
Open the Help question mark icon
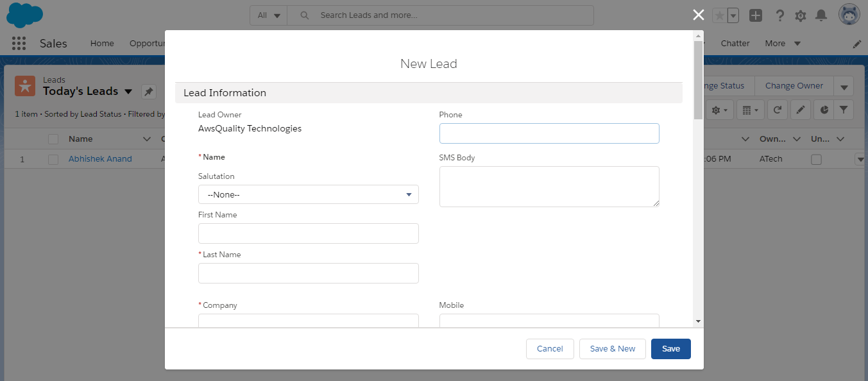pyautogui.click(x=780, y=15)
